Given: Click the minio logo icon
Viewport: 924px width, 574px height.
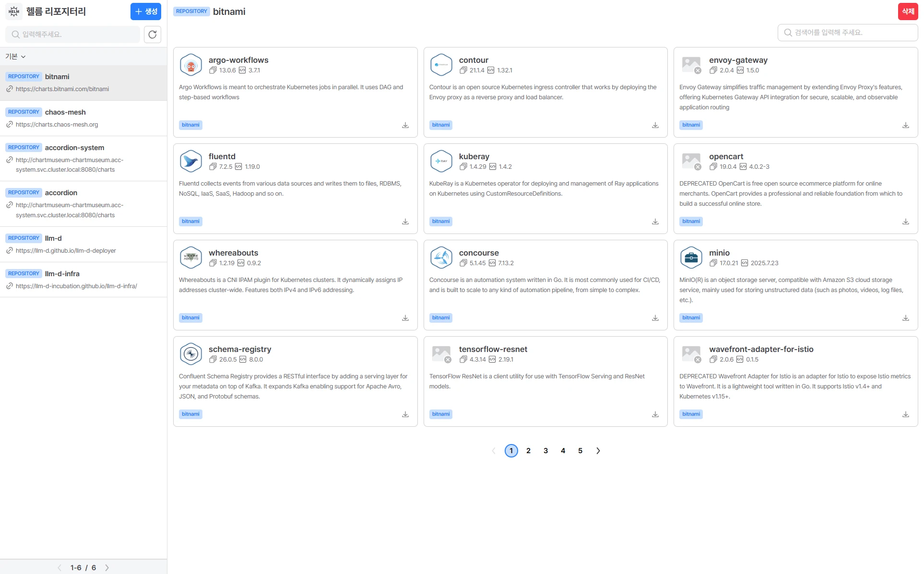Looking at the screenshot, I should tap(691, 258).
